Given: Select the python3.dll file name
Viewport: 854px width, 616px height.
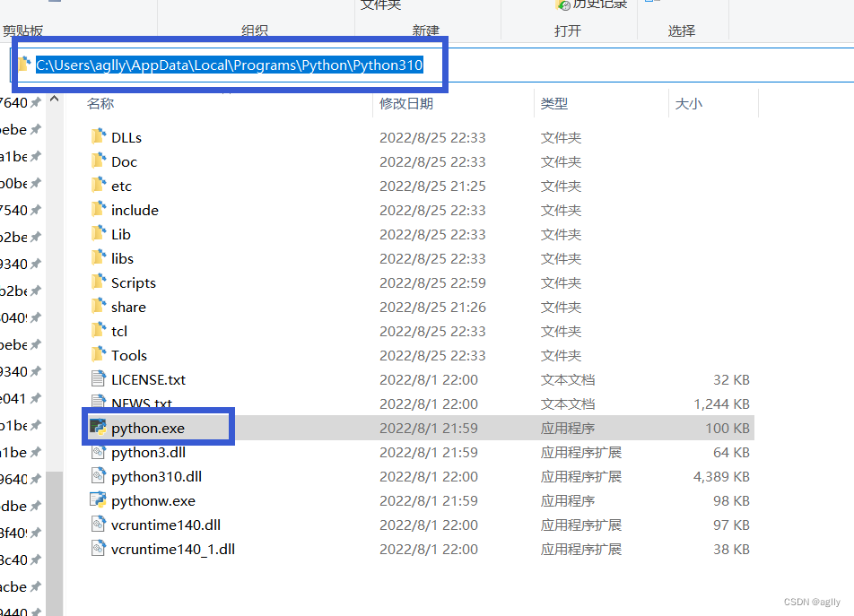Looking at the screenshot, I should coord(148,453).
